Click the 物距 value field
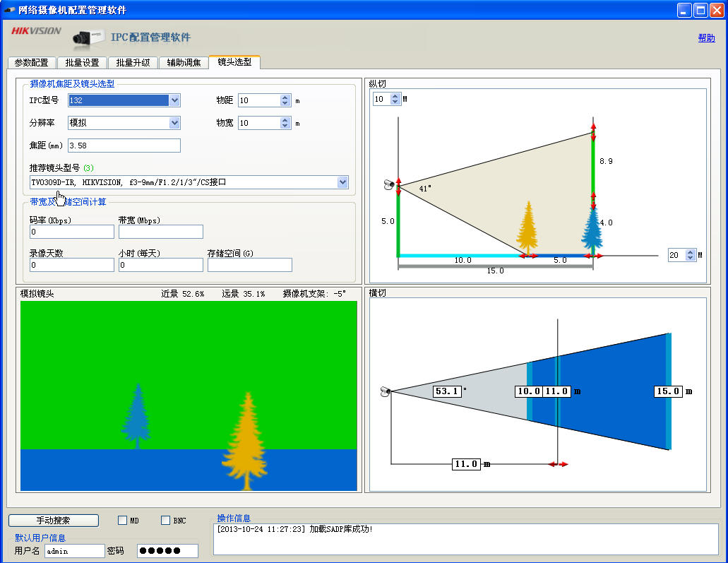 259,100
